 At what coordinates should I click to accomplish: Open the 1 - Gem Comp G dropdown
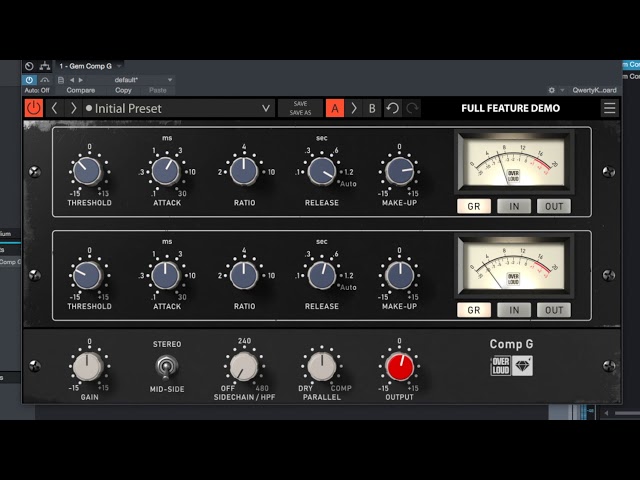point(89,66)
